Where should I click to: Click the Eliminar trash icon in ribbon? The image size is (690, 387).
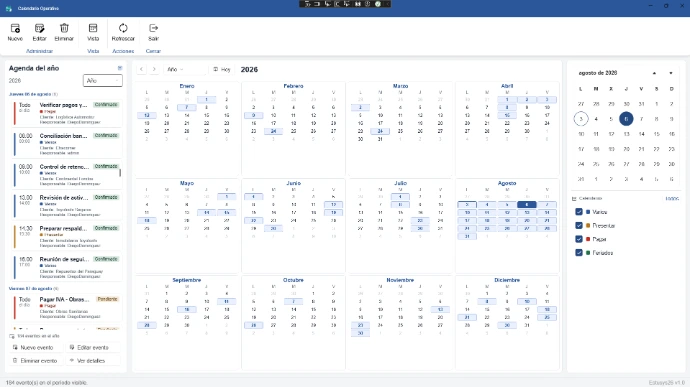(x=64, y=29)
